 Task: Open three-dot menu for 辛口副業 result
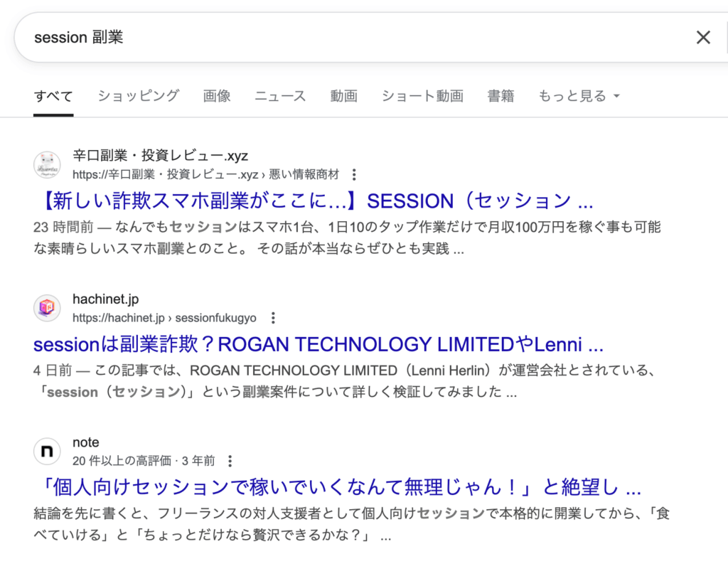(x=354, y=174)
